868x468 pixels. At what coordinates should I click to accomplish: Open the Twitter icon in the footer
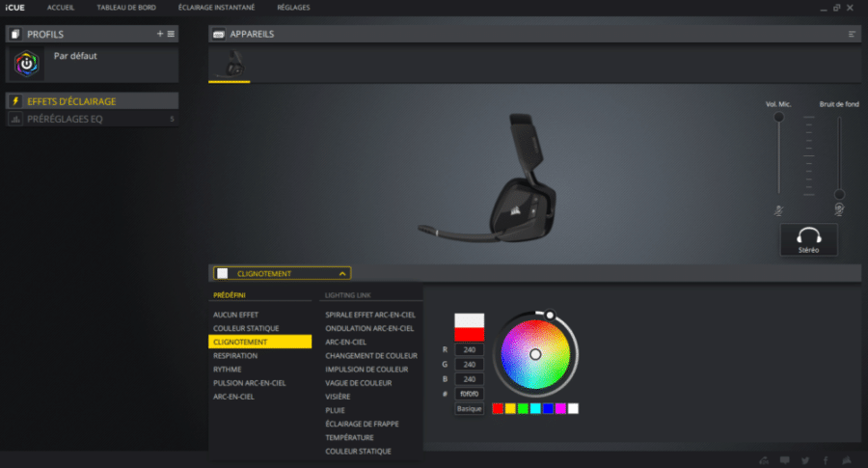(x=804, y=459)
